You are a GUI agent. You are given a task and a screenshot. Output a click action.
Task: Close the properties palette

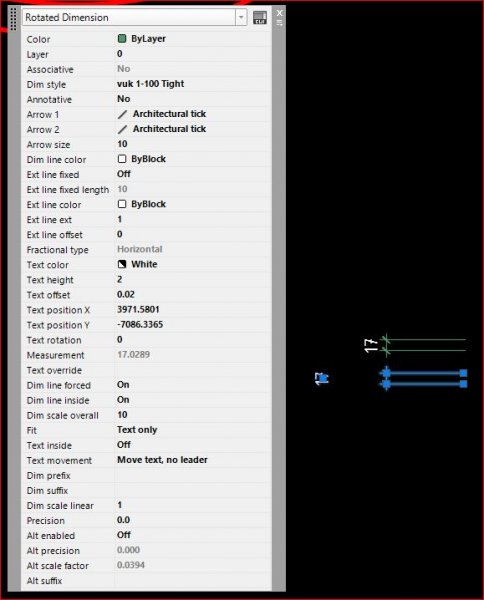(280, 13)
